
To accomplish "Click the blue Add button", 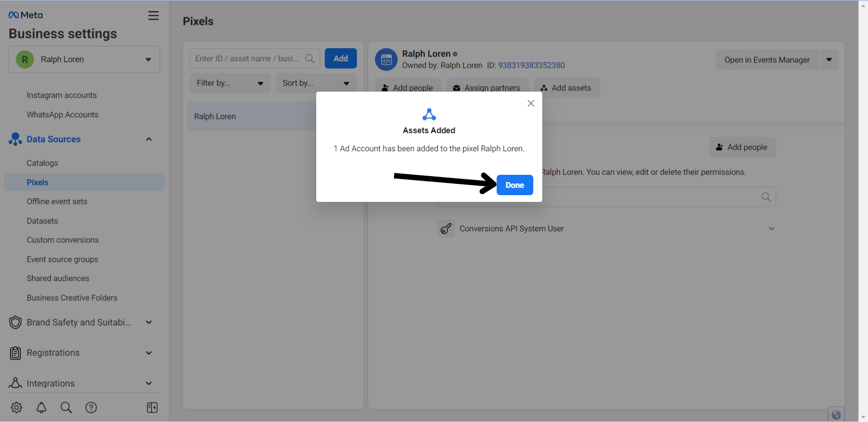I will click(x=340, y=58).
